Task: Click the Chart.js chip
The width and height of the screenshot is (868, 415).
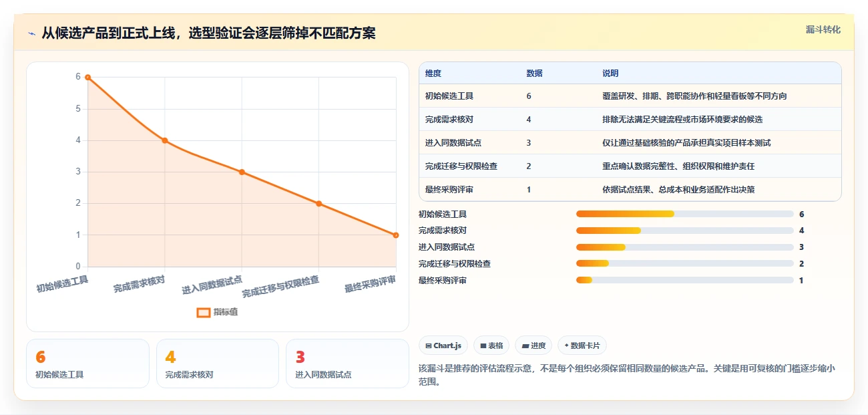Action: coord(443,345)
